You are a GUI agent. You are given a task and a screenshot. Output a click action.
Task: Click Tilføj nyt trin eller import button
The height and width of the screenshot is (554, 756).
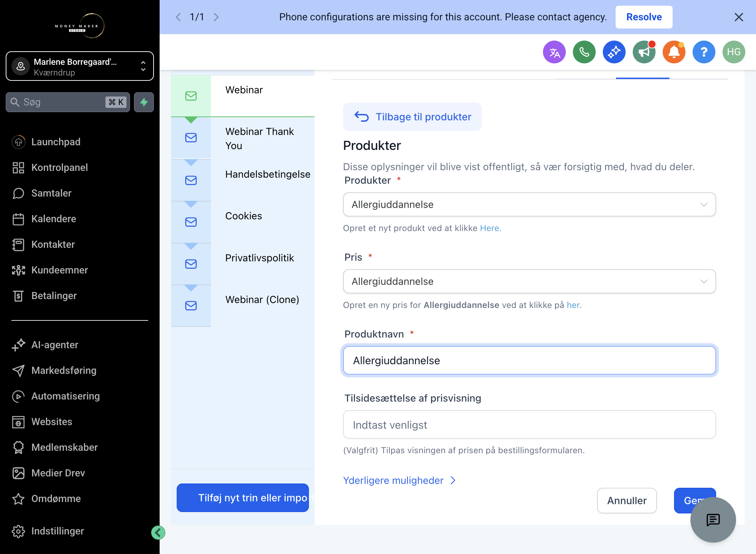(243, 498)
